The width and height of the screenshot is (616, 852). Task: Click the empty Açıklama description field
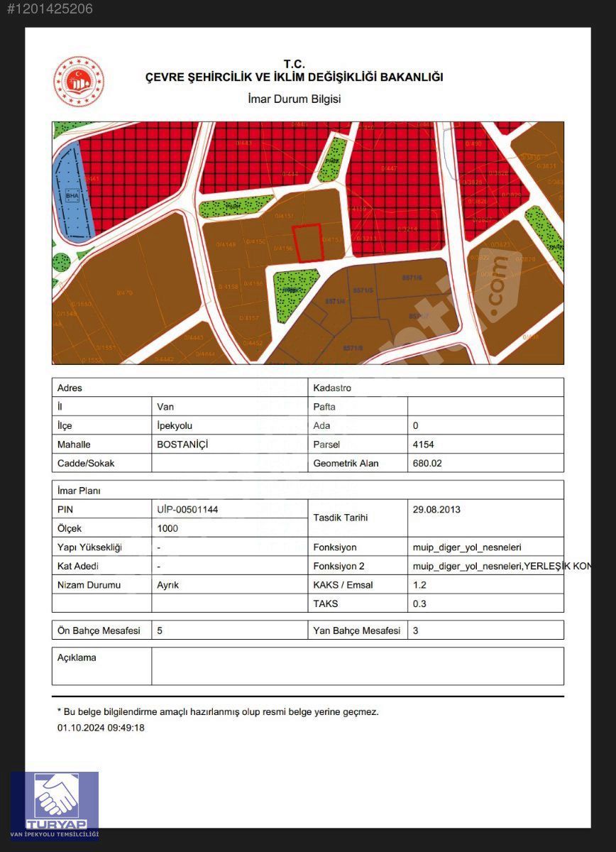pyautogui.click(x=358, y=666)
